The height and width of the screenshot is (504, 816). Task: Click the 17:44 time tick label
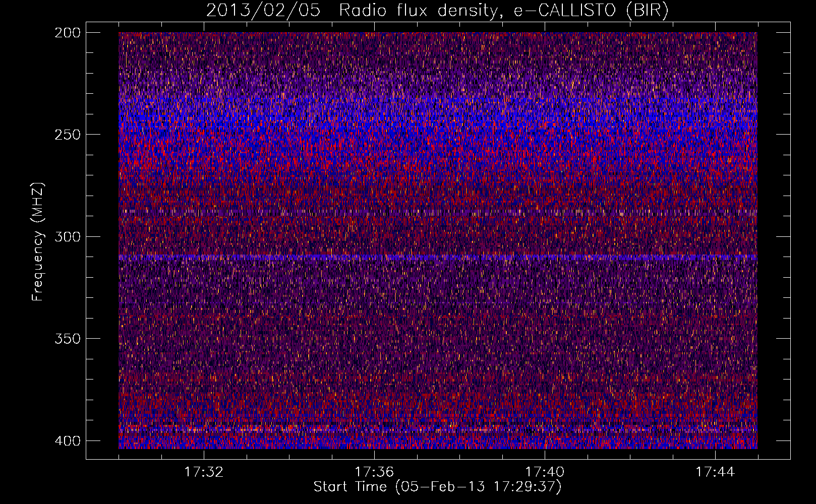715,472
